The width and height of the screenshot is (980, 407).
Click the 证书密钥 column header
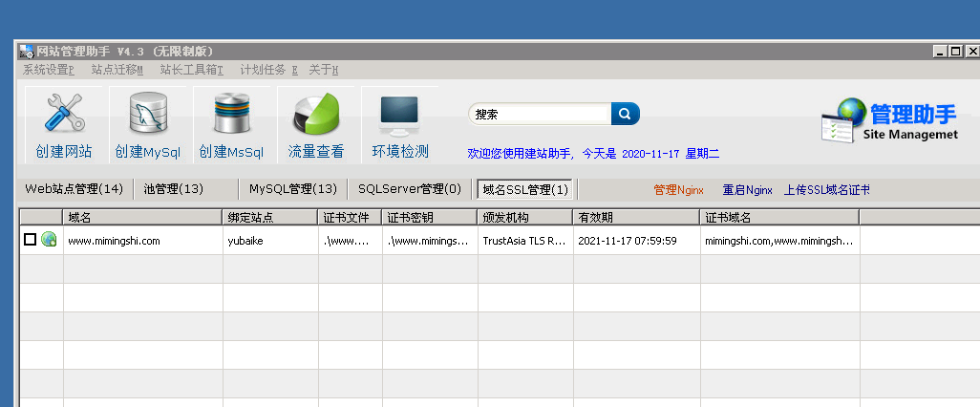pyautogui.click(x=430, y=218)
